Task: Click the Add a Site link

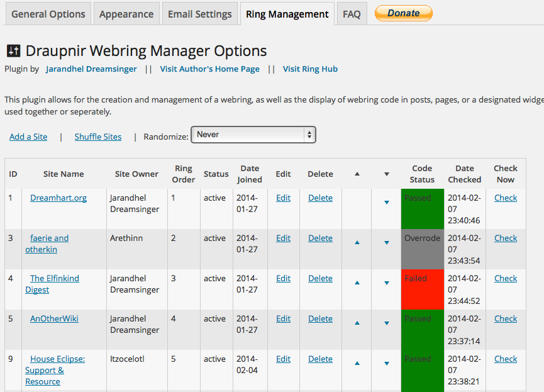Action: click(28, 137)
